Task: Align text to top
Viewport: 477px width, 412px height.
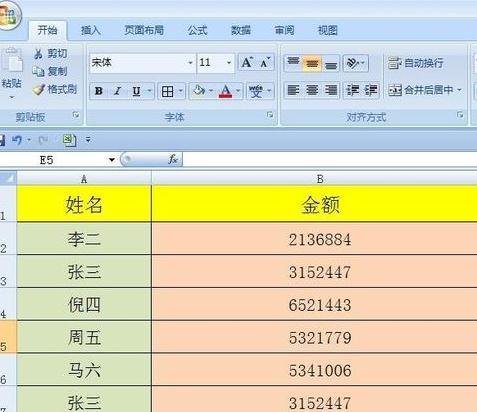Action: click(293, 62)
